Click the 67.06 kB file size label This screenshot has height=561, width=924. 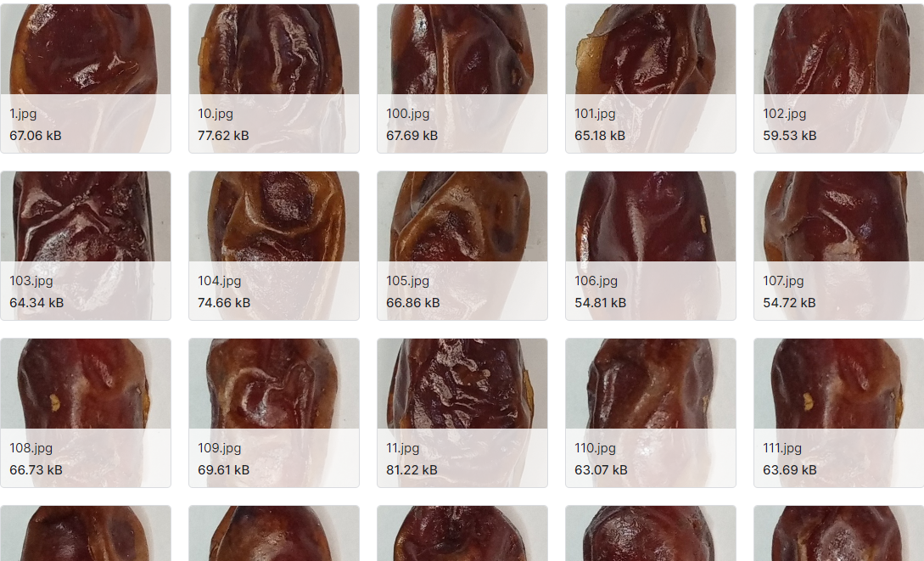[x=36, y=136]
